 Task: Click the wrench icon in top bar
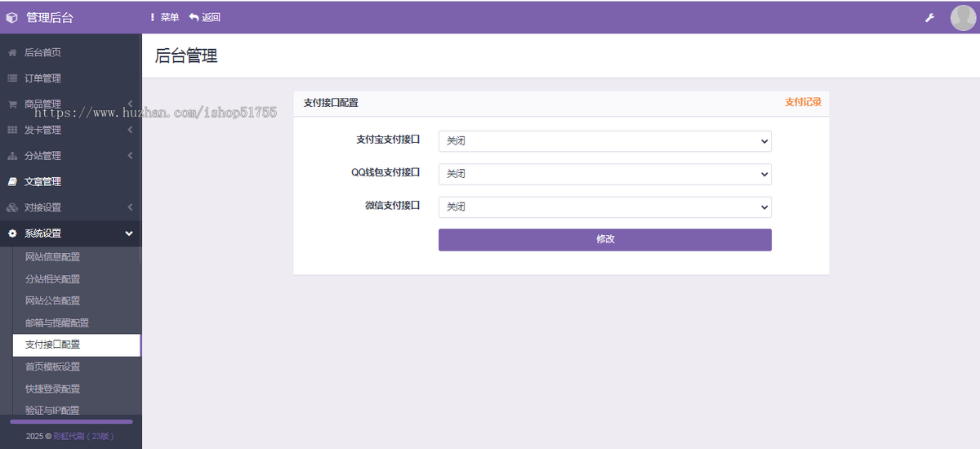point(929,17)
